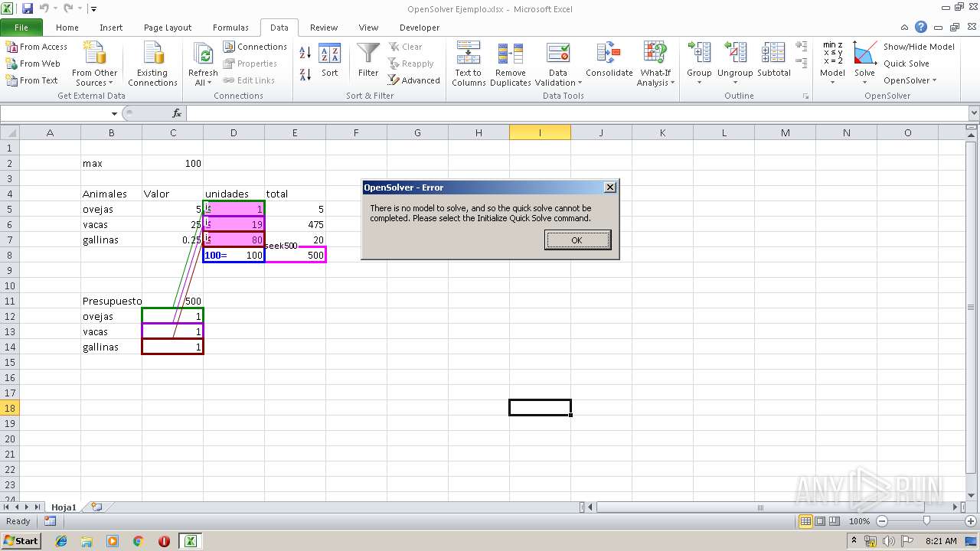Click the insert function fx icon
Screen dimensions: 980x551
coord(177,113)
